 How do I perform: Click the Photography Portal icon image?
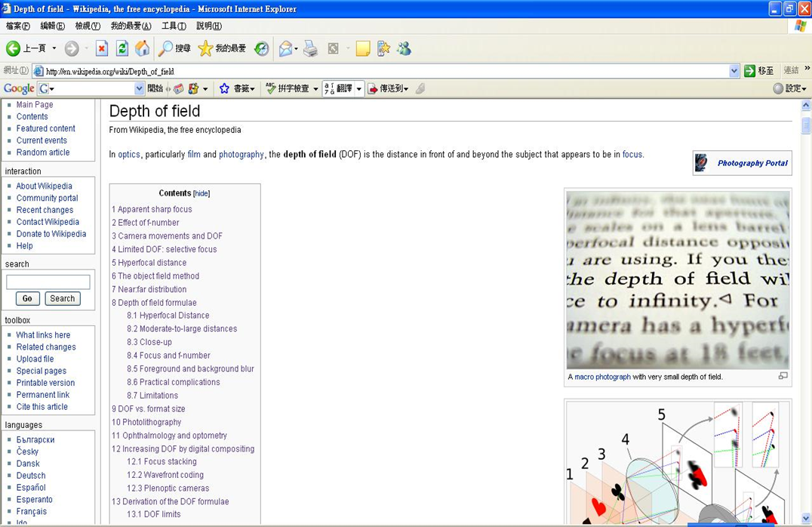(x=701, y=163)
